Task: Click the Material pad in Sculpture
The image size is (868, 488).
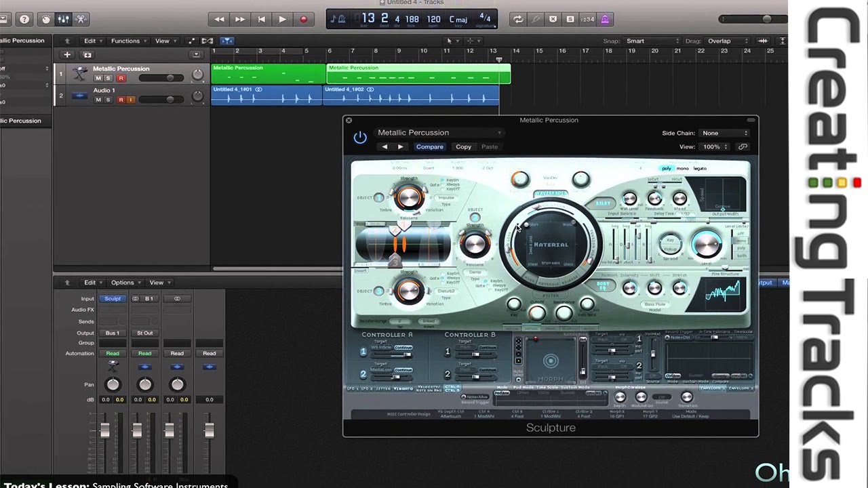Action: click(551, 245)
